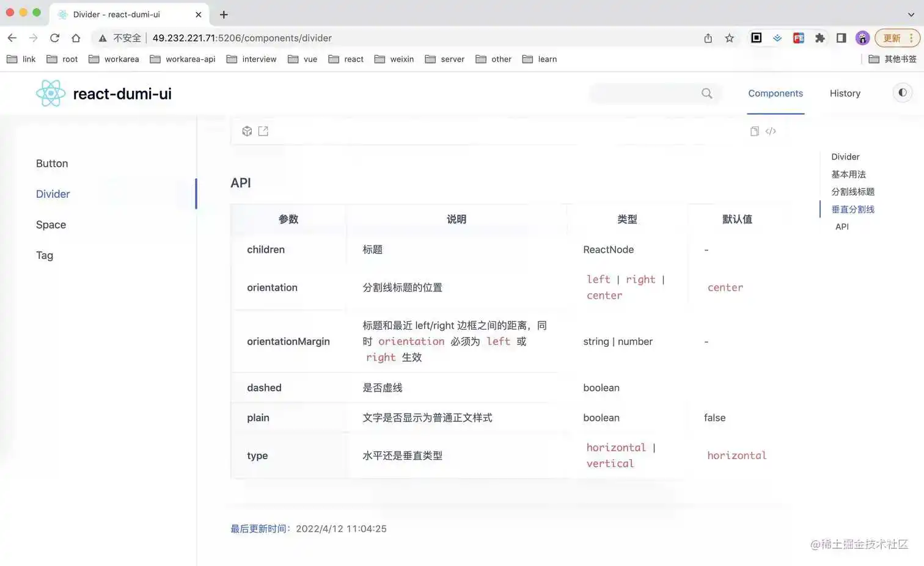This screenshot has height=566, width=924.
Task: Click the API section heading
Action: pyautogui.click(x=241, y=183)
